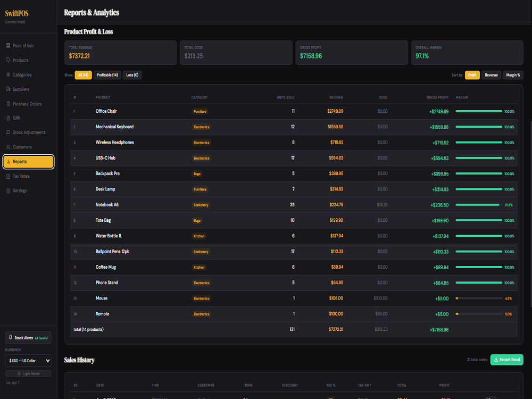Viewport: 532px width, 399px height.
Task: Open Point of Sale page
Action: [x=29, y=45]
